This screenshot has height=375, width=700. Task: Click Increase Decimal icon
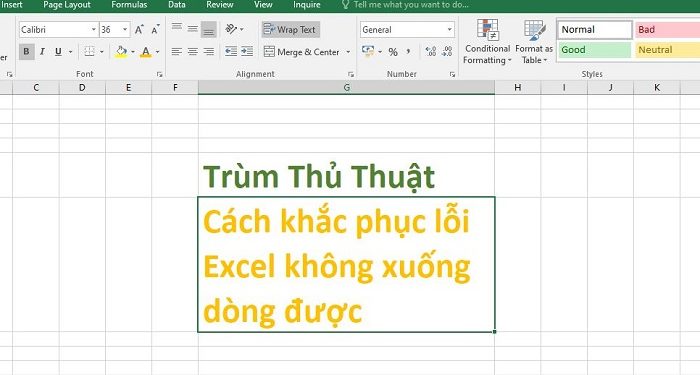coord(431,52)
